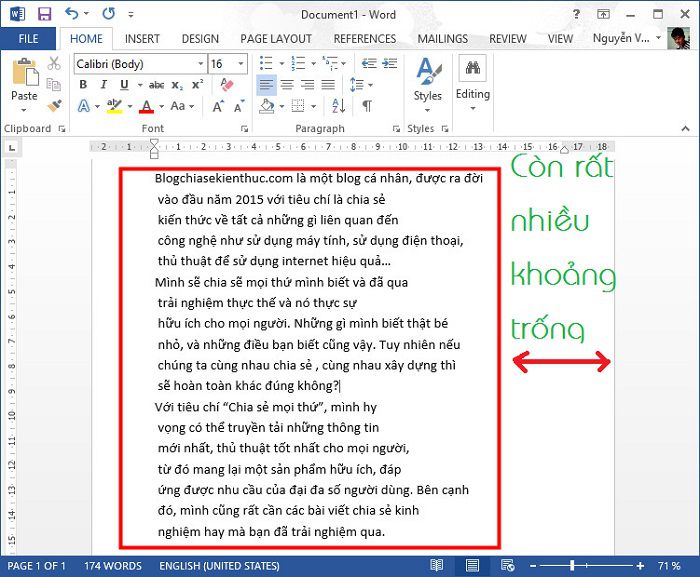Open Text Effects outlined A
Screen dimensions: 700x577
click(x=83, y=106)
